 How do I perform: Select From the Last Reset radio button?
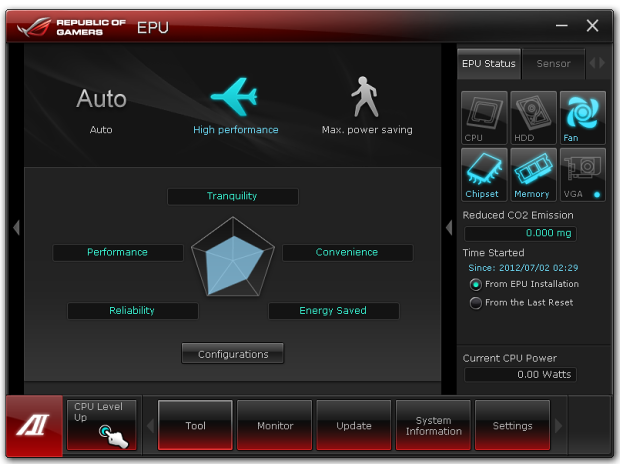[476, 303]
